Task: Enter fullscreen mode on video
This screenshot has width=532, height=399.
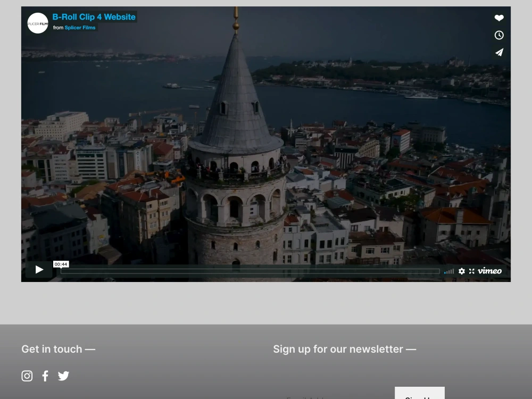Action: (471, 271)
